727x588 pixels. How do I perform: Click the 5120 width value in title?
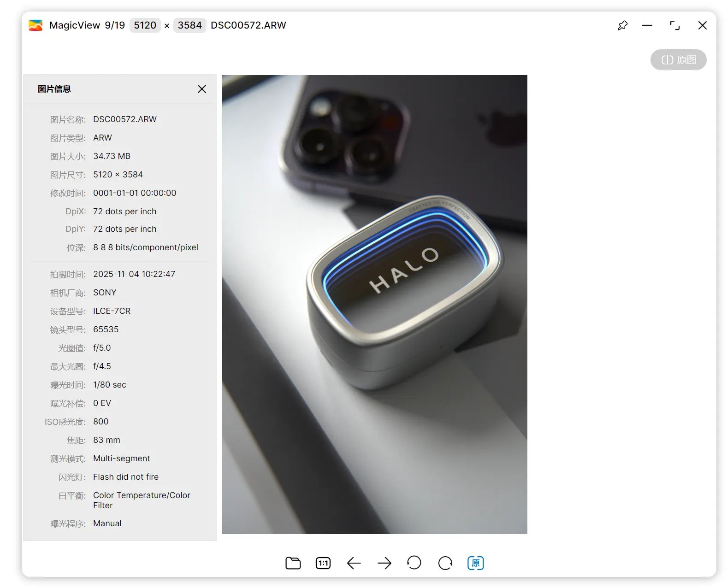coord(145,25)
